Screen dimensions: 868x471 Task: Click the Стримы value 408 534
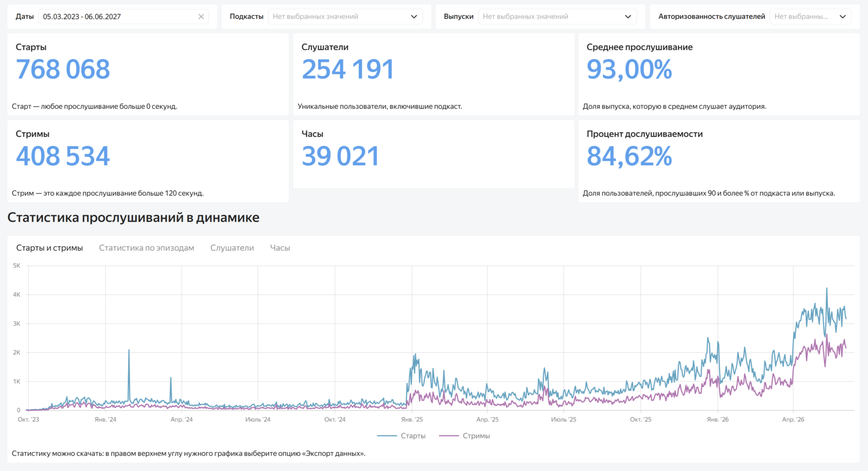(63, 156)
